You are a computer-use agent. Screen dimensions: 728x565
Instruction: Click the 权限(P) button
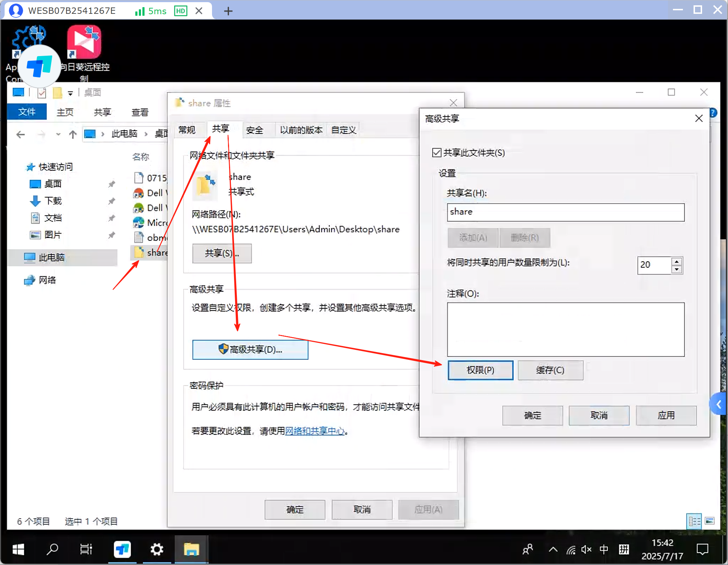tap(480, 370)
